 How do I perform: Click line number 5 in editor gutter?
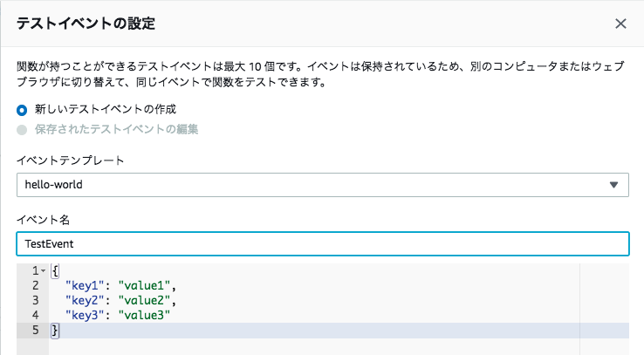pos(36,330)
